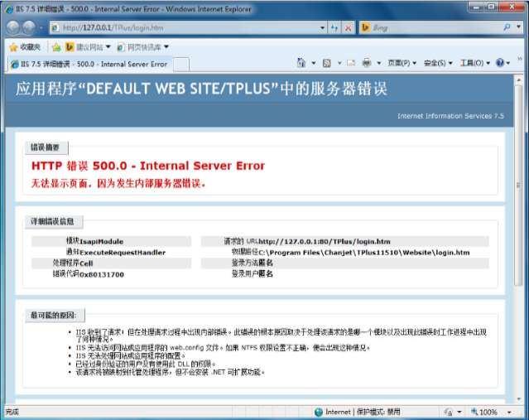
Task: Open the recent pages dropdown beside the nav arrows
Action: pos(41,27)
